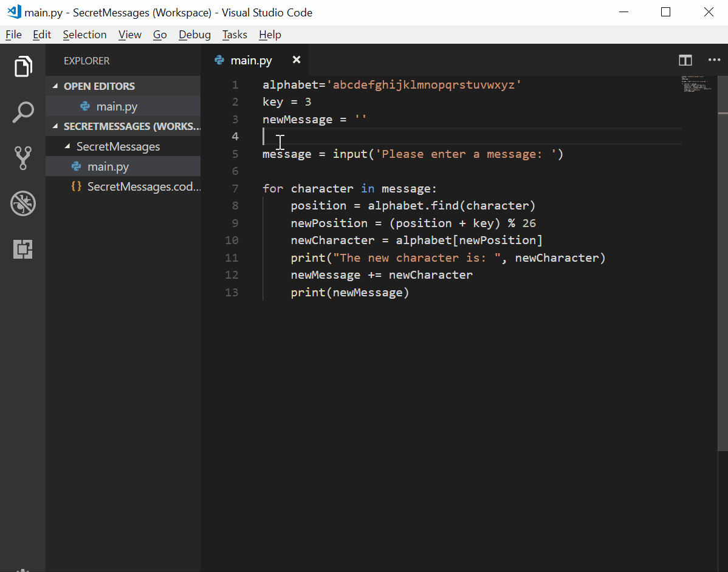Click 'for character in message:' line
Screen dimensions: 728x572
pyautogui.click(x=349, y=189)
